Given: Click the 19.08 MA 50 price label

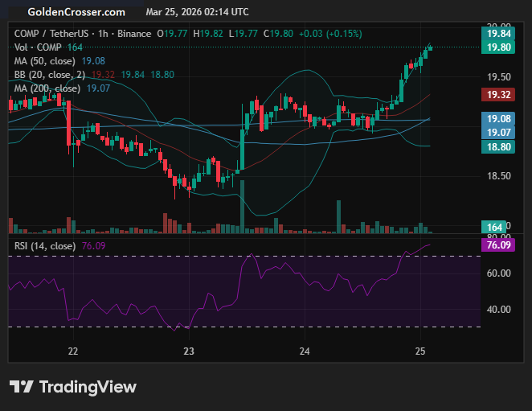Looking at the screenshot, I should pos(498,119).
